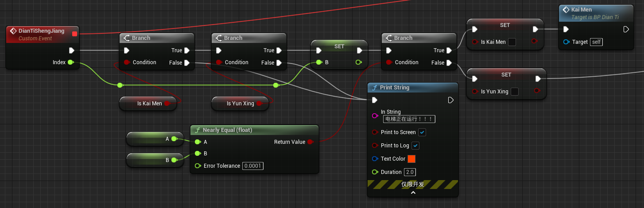Click the Print String execution input pin
This screenshot has width=644, height=208.
click(375, 100)
